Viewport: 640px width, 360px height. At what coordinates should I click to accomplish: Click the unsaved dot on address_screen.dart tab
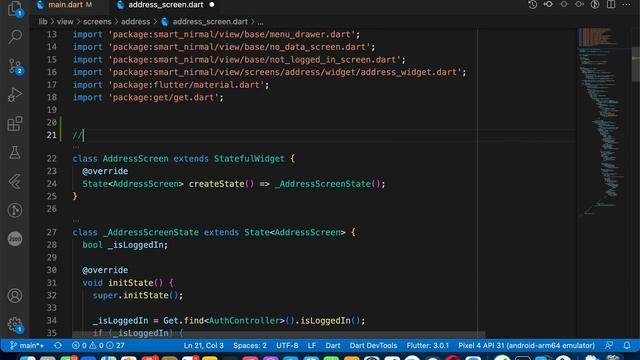pyautogui.click(x=212, y=5)
